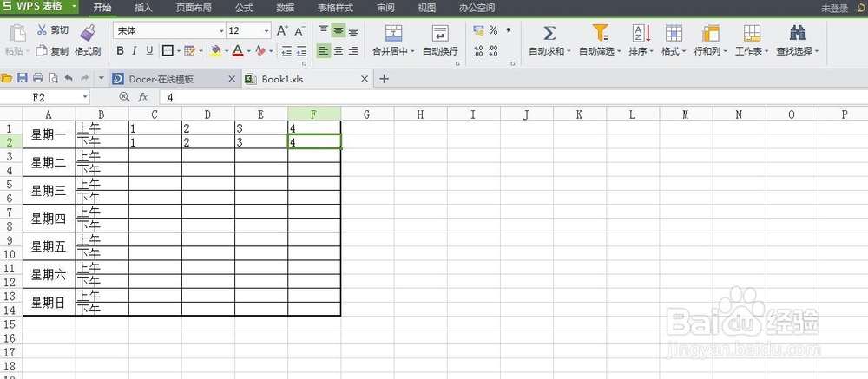Decrease font size with the A- icon
Image resolution: width=868 pixels, height=379 pixels.
coord(299,31)
